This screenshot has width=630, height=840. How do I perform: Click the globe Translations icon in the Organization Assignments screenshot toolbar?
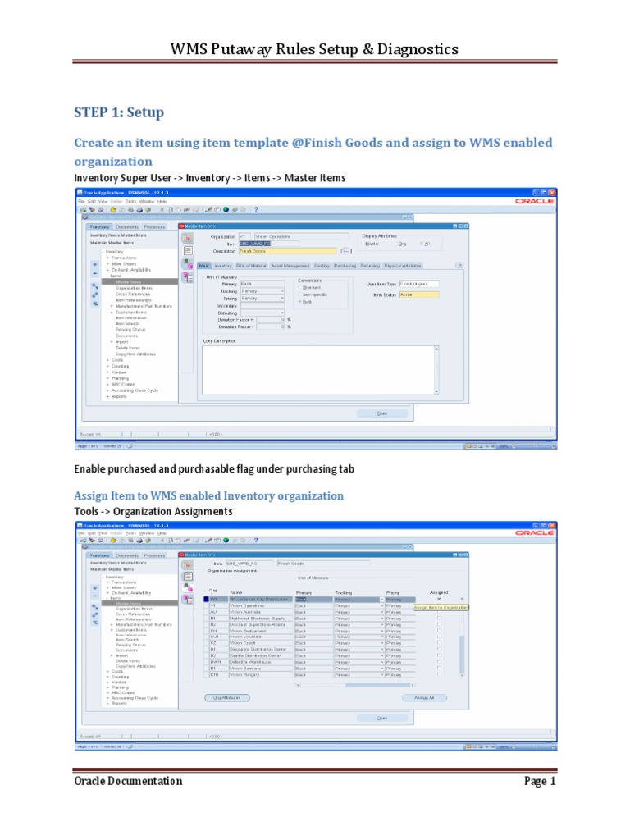(x=226, y=540)
